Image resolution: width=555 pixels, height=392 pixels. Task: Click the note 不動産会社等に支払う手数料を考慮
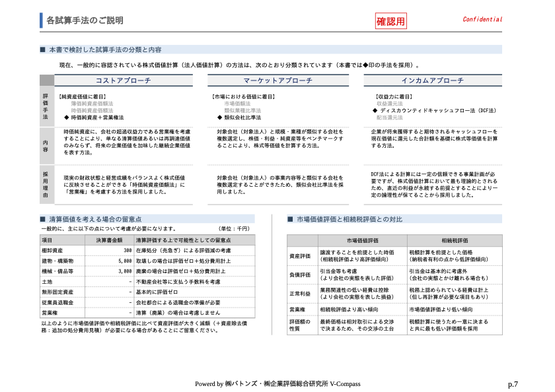pos(178,282)
